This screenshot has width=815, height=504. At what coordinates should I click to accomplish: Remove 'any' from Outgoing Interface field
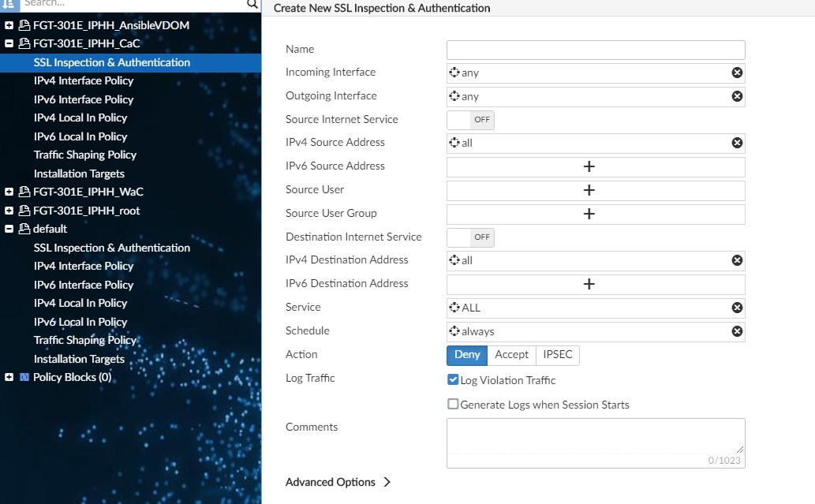[737, 96]
